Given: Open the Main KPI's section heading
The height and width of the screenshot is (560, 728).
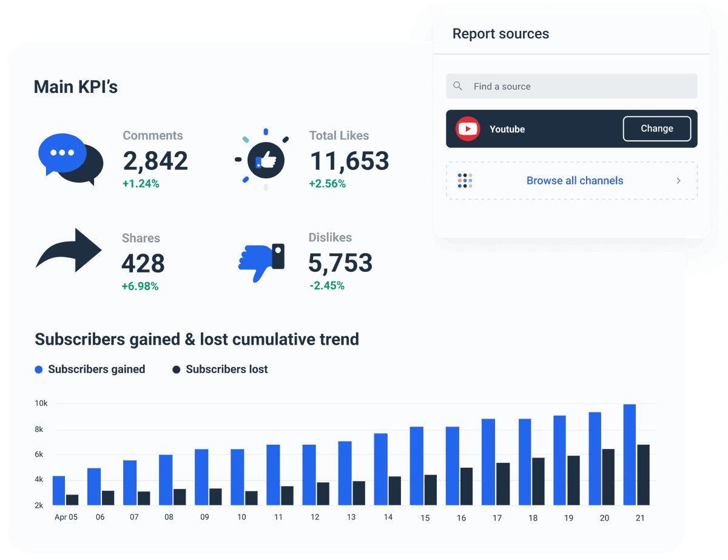Looking at the screenshot, I should [x=75, y=86].
